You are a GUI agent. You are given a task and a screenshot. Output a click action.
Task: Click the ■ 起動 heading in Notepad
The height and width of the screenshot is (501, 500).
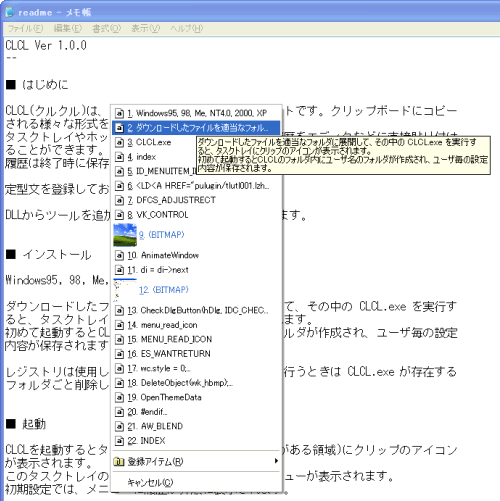click(x=26, y=424)
